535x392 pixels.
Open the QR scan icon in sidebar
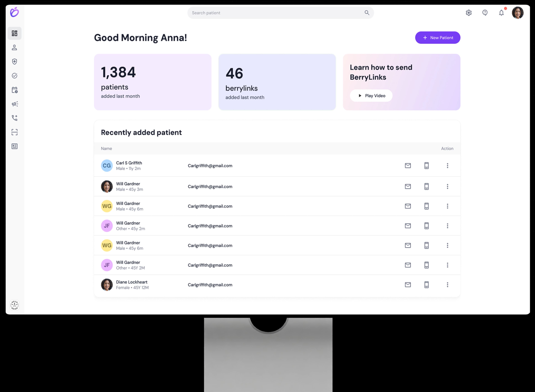(14, 132)
